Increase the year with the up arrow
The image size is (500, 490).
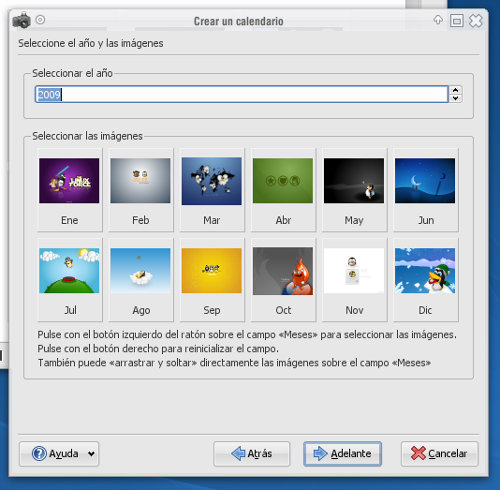(x=455, y=90)
